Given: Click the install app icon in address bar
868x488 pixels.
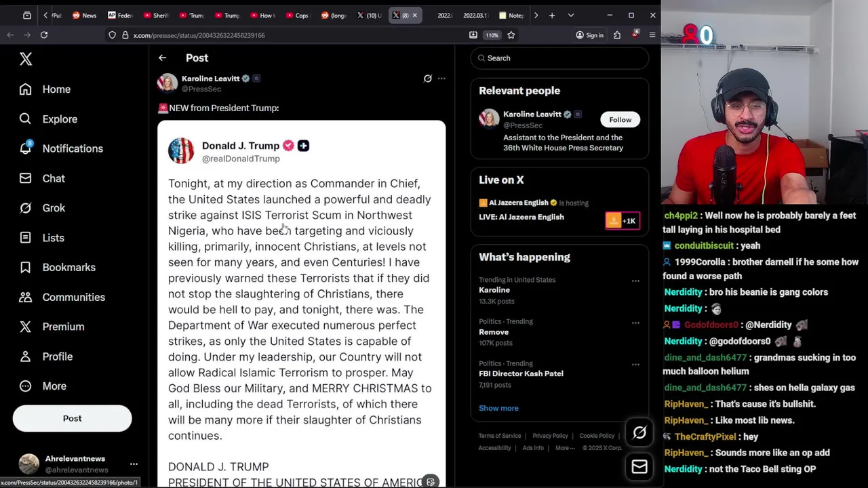Looking at the screenshot, I should (473, 35).
